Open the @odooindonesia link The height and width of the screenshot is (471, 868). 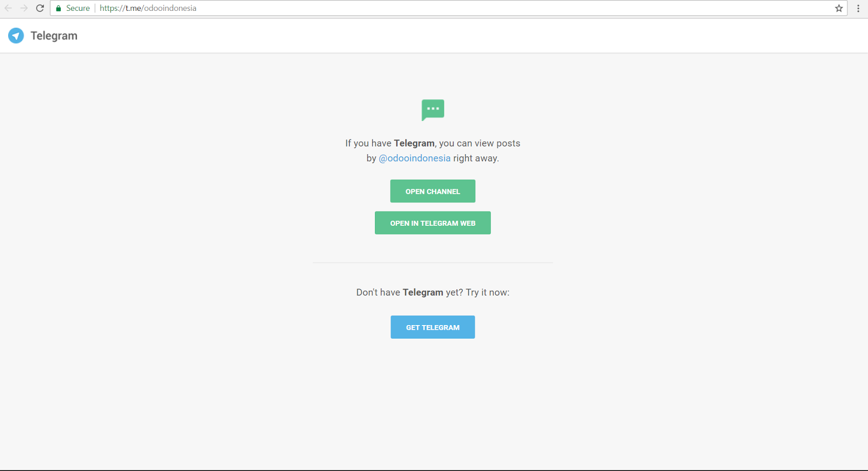414,158
